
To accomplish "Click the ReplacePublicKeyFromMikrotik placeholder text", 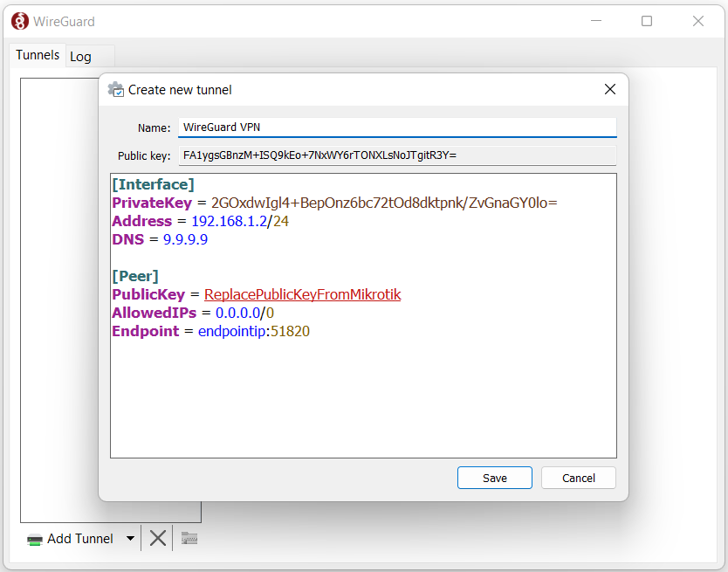I will point(302,295).
